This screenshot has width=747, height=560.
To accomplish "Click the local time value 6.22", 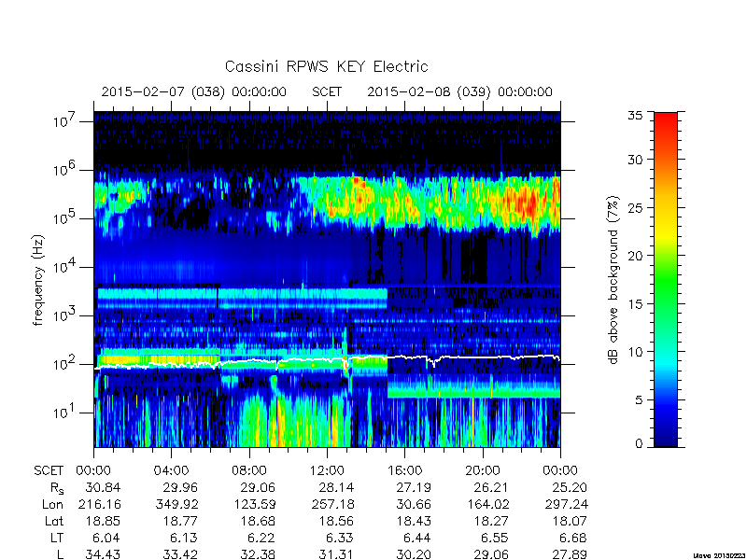I will pyautogui.click(x=262, y=538).
